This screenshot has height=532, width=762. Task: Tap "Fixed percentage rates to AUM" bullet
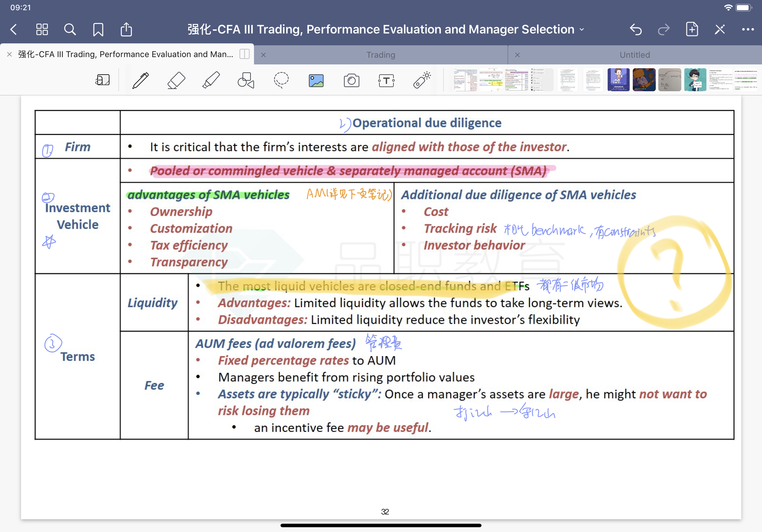(307, 360)
